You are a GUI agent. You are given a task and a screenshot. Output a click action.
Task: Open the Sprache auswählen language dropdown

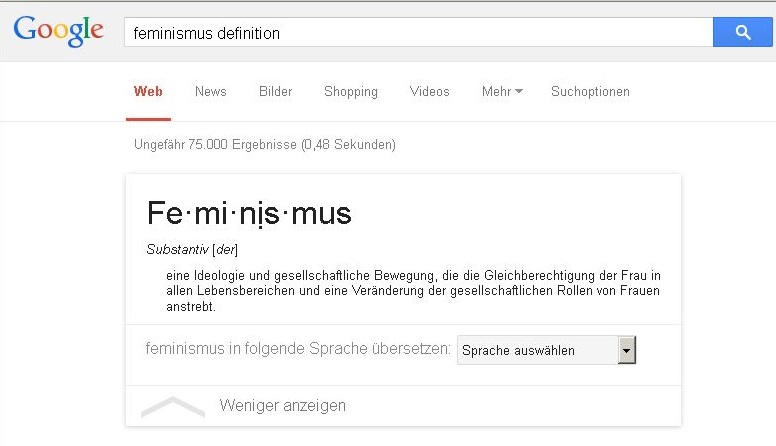pyautogui.click(x=546, y=350)
